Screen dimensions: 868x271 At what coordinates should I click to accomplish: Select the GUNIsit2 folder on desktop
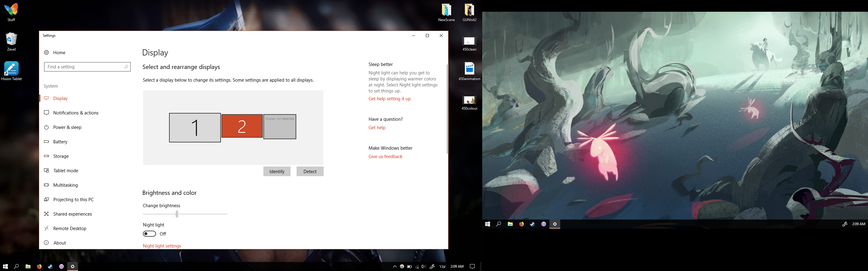(x=469, y=12)
